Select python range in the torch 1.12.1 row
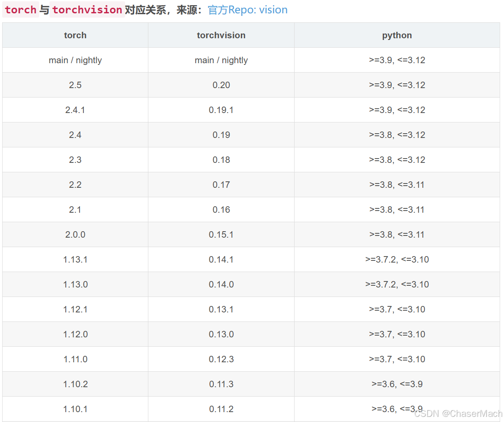 [x=397, y=309]
